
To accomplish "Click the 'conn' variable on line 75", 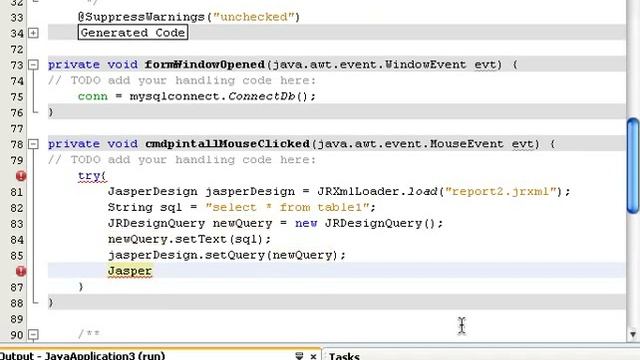I will [x=93, y=96].
